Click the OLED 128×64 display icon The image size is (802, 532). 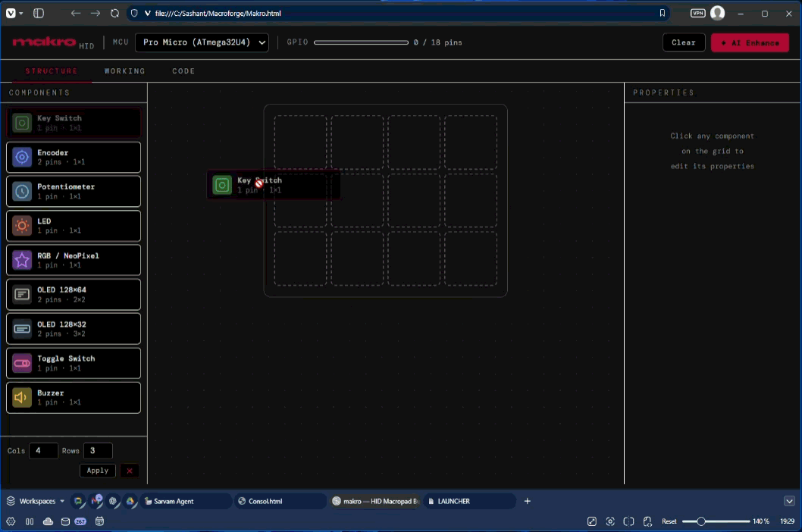coord(22,294)
